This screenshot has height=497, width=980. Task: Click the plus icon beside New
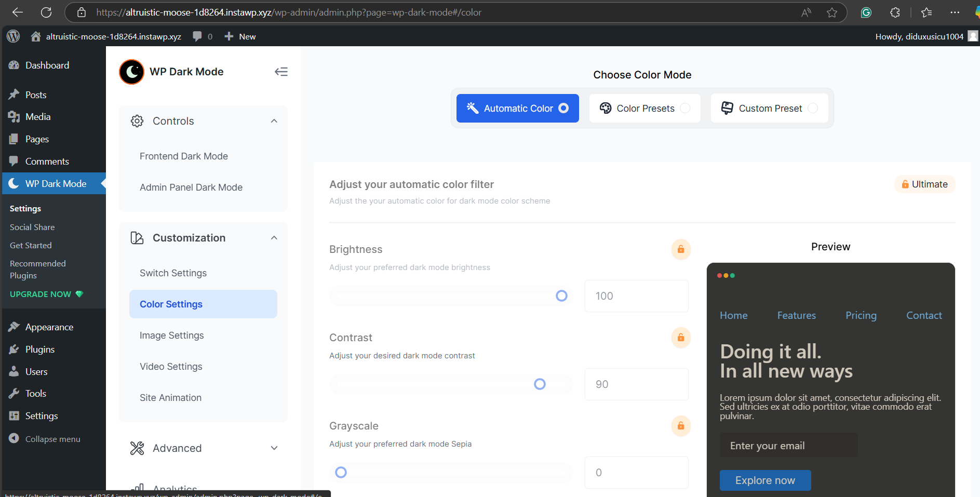[229, 36]
